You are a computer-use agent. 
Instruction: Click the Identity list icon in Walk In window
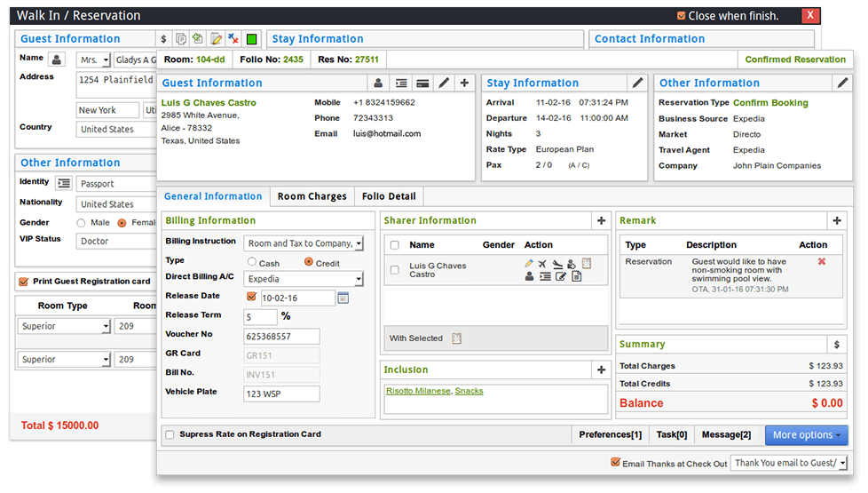[64, 183]
